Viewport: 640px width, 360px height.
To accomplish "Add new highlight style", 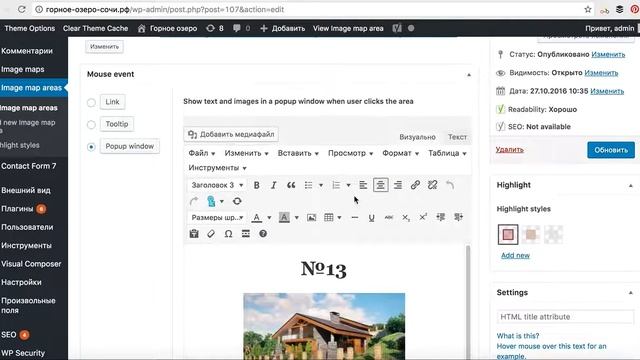I will [x=515, y=256].
